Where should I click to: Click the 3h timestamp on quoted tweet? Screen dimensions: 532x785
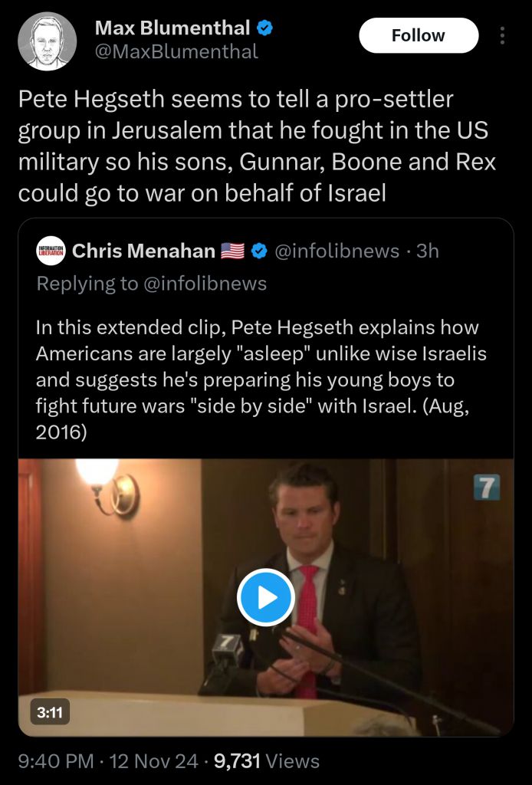pos(427,251)
